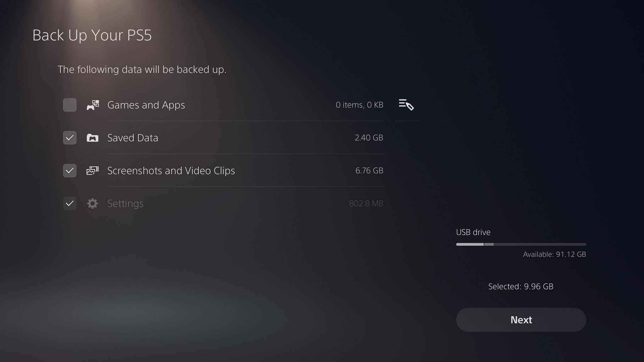The width and height of the screenshot is (644, 362).
Task: Click the Saved Data folder icon
Action: point(92,137)
